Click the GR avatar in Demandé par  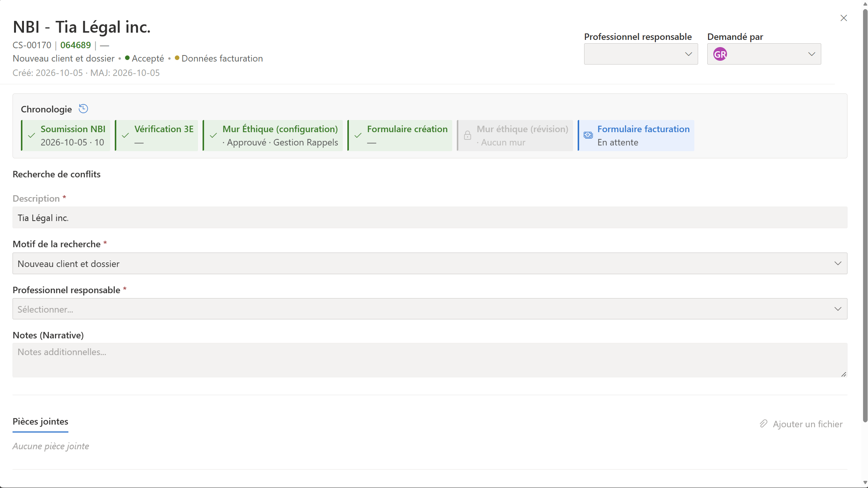720,54
